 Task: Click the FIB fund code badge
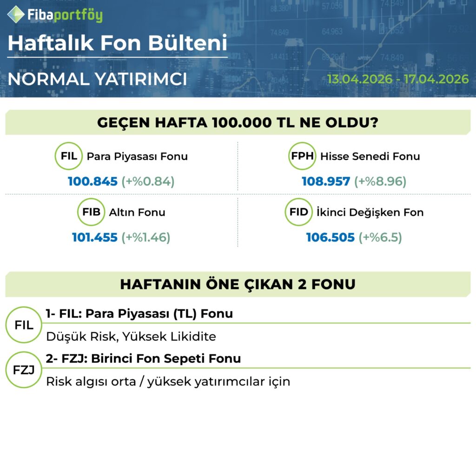pos(91,212)
